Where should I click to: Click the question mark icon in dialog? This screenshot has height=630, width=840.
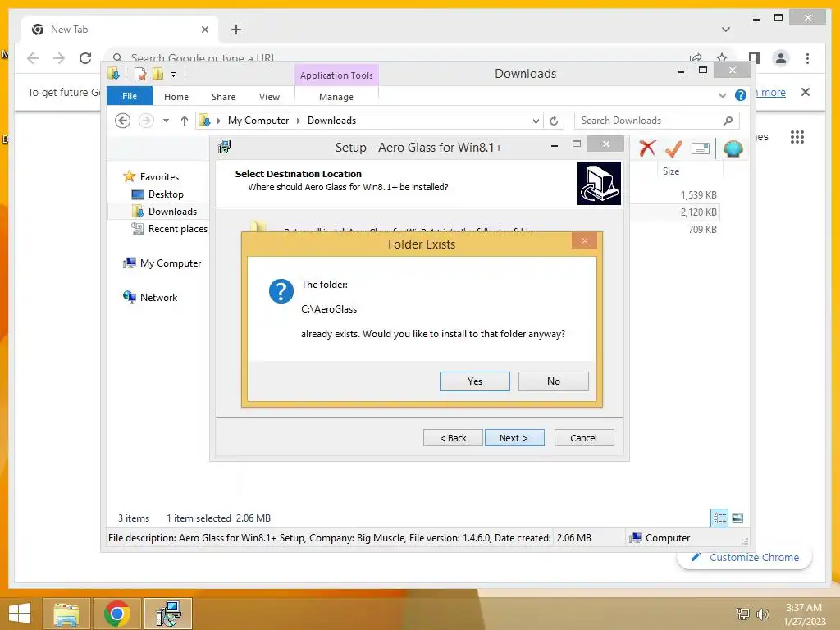(281, 291)
